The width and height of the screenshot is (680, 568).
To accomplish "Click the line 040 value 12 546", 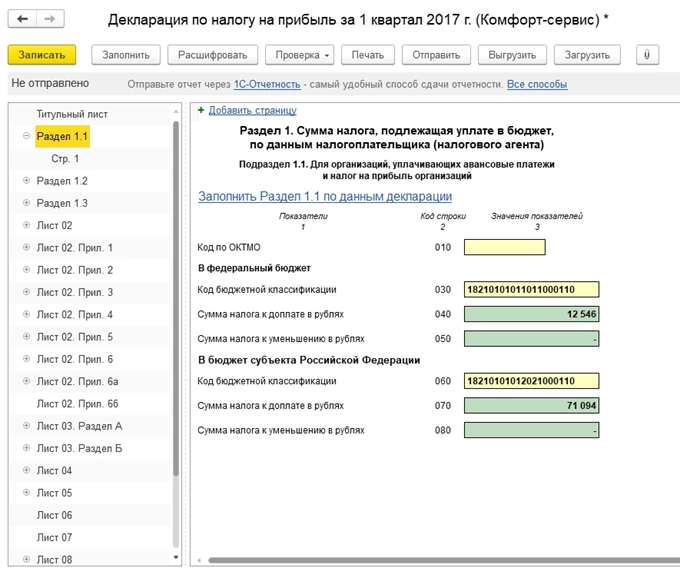I will pyautogui.click(x=532, y=314).
